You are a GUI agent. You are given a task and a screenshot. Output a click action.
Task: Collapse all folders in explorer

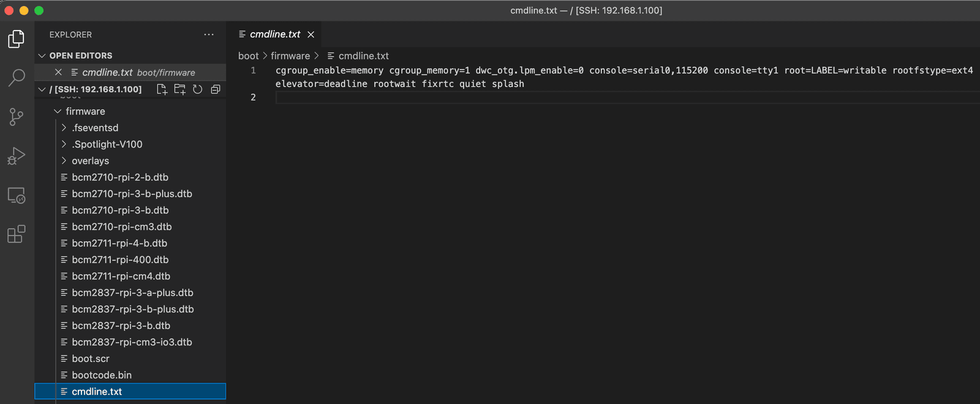[216, 90]
